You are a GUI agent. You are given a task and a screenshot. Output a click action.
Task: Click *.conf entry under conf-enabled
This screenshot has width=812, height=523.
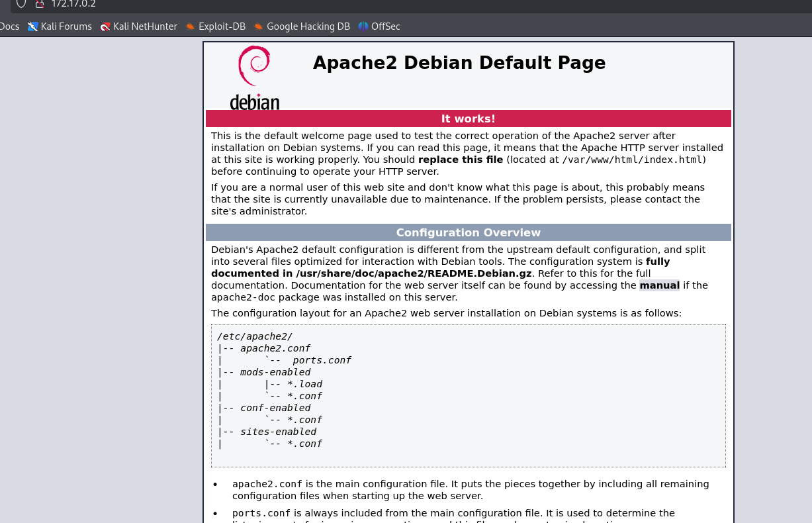(304, 420)
